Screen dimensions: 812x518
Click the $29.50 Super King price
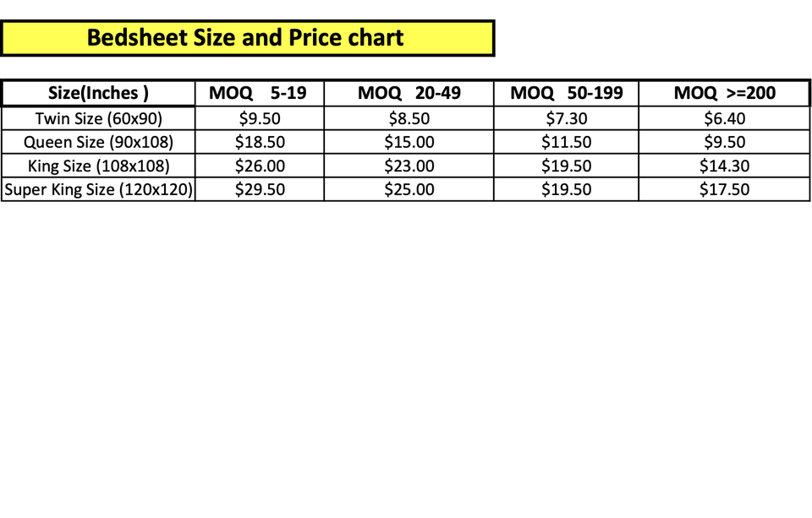pos(260,189)
